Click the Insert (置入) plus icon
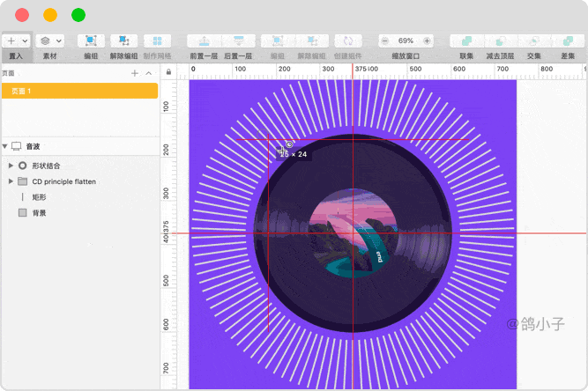This screenshot has height=391, width=588. [11, 41]
